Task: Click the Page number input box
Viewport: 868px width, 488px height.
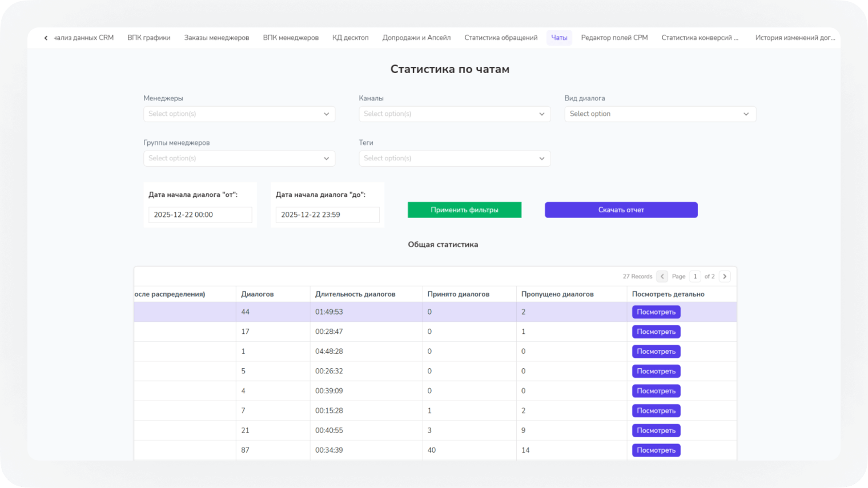Action: [695, 276]
